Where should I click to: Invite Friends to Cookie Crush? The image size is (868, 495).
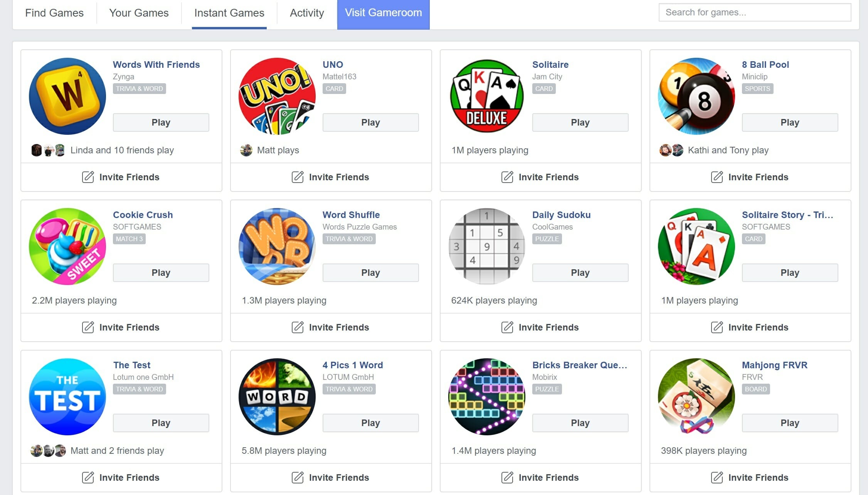coord(120,327)
